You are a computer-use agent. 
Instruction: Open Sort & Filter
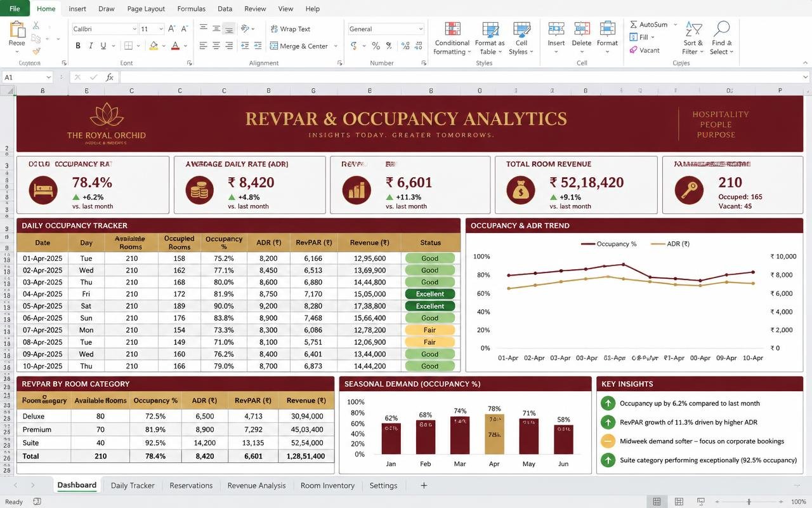693,38
